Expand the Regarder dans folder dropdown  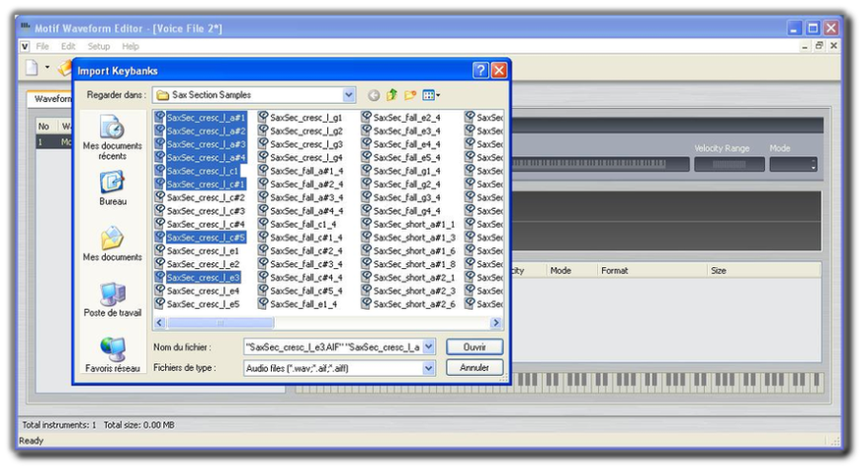point(348,95)
